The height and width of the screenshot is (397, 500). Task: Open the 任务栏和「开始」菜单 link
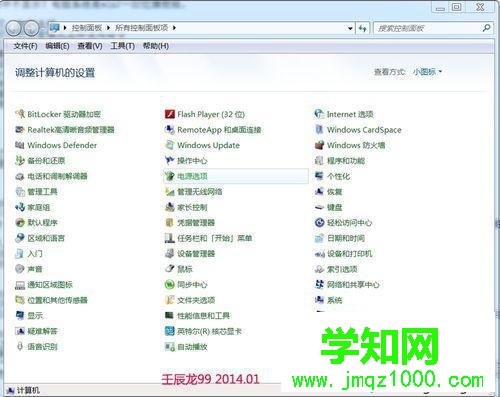point(214,238)
